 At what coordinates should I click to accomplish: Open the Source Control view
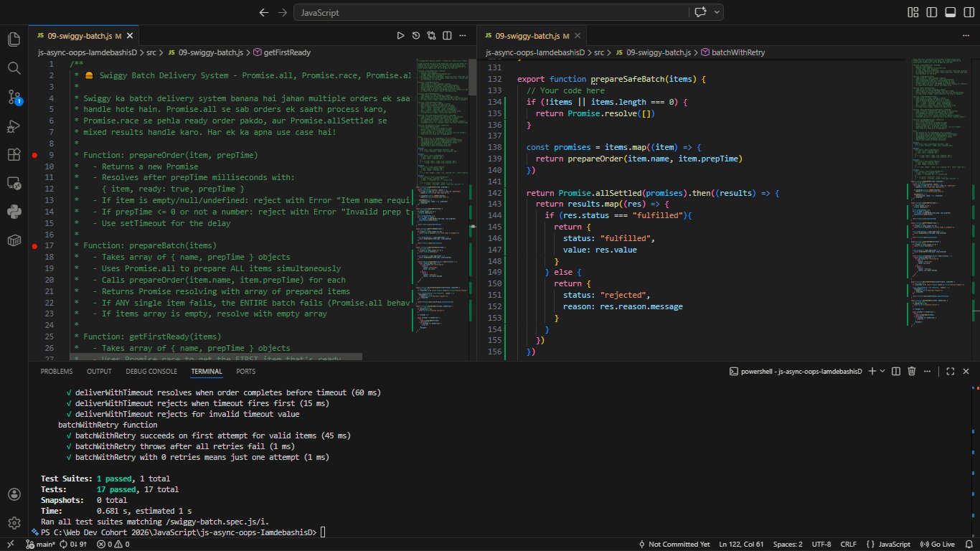click(14, 97)
